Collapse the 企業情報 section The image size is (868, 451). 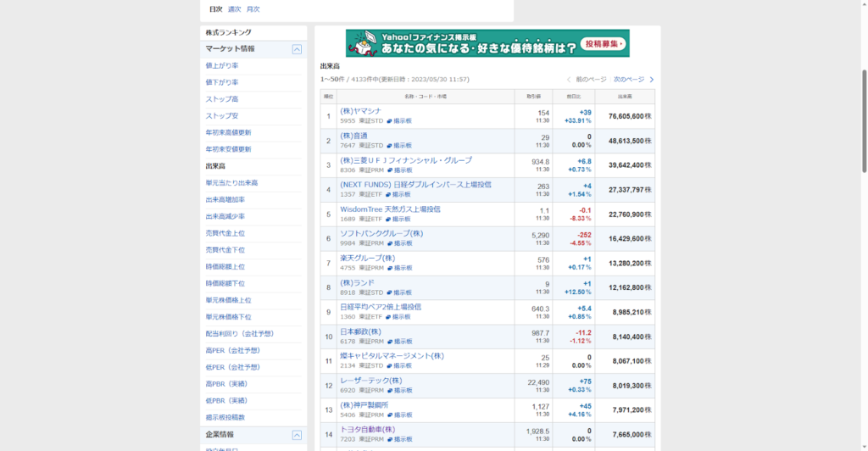tap(297, 435)
